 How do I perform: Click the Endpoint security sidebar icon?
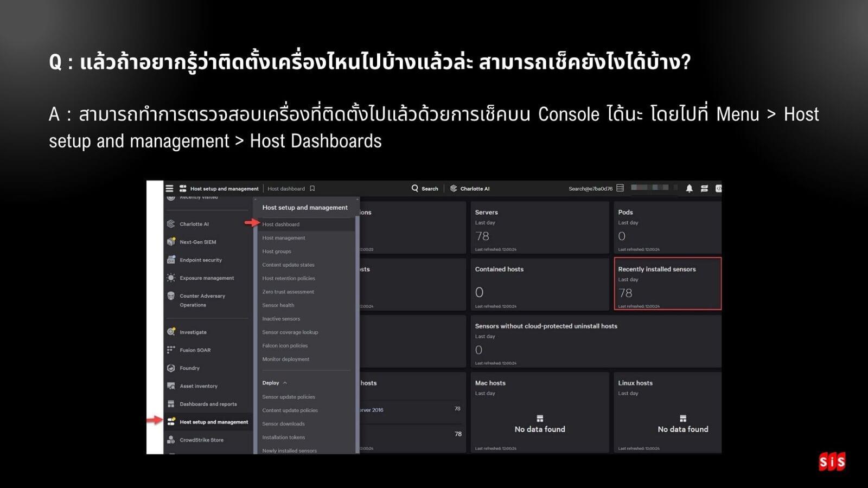pos(171,260)
